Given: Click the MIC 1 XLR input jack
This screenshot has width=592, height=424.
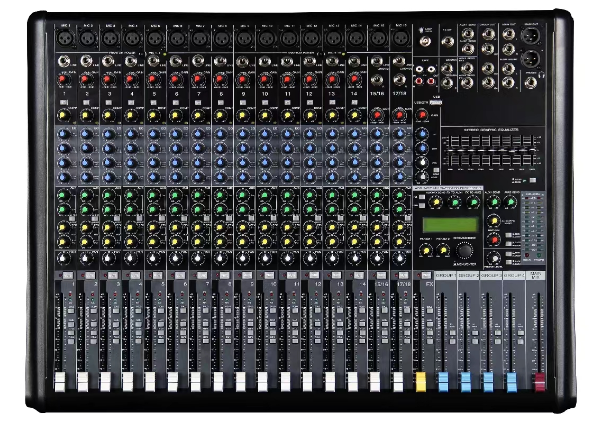Looking at the screenshot, I should coord(65,39).
